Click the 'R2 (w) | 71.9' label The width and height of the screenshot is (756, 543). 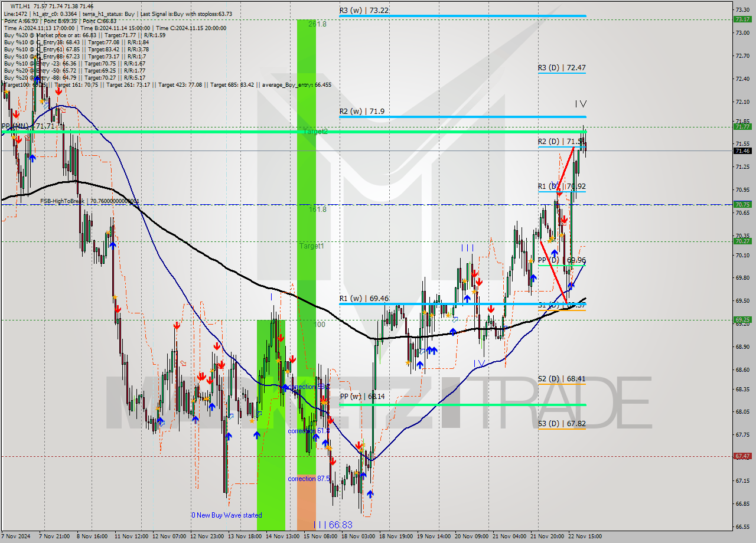coord(361,111)
